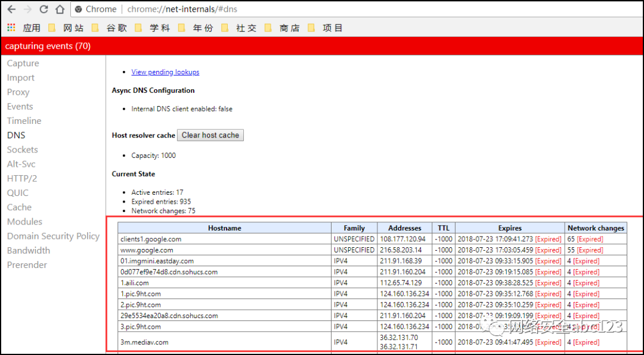
Task: Click the address 108.177.120.94
Action: 402,239
